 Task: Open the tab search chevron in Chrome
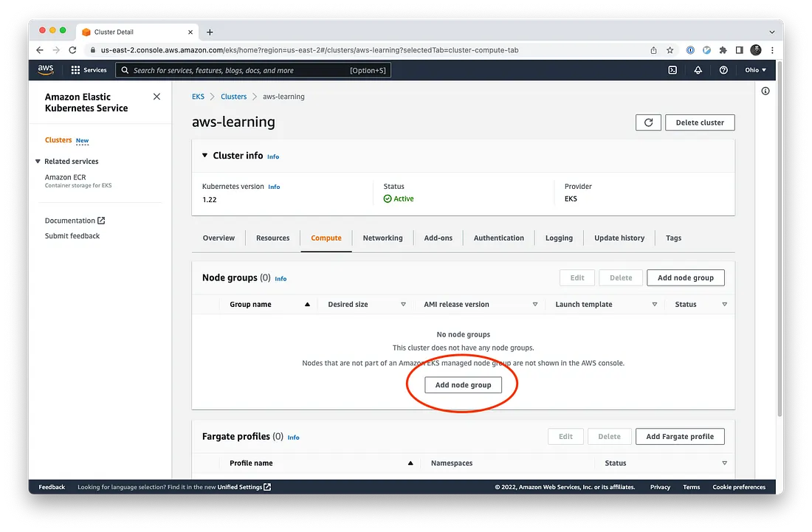click(x=771, y=32)
